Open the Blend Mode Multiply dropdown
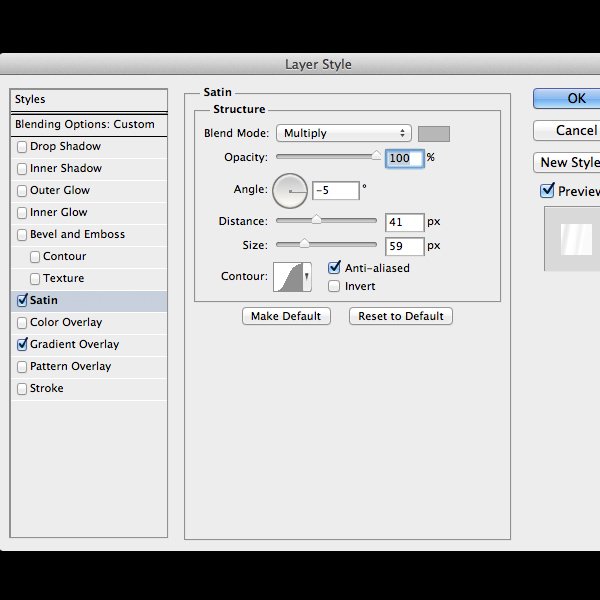600x600 pixels. 344,133
